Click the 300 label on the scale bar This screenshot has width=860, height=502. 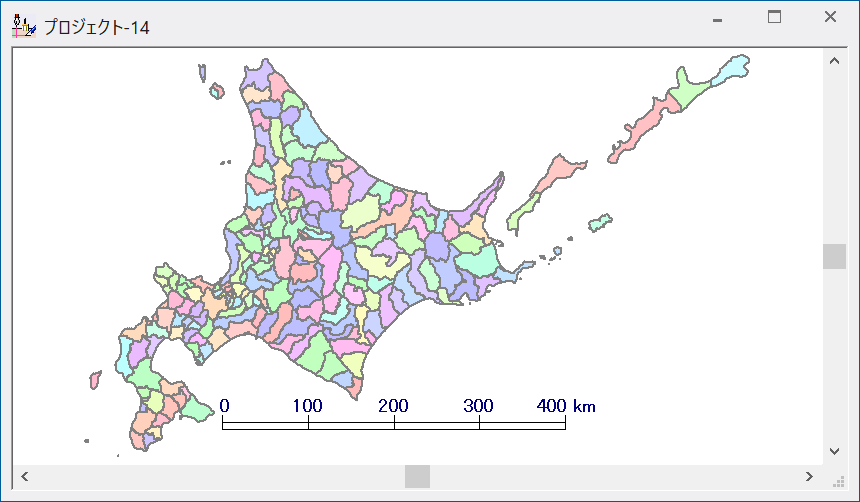[478, 406]
